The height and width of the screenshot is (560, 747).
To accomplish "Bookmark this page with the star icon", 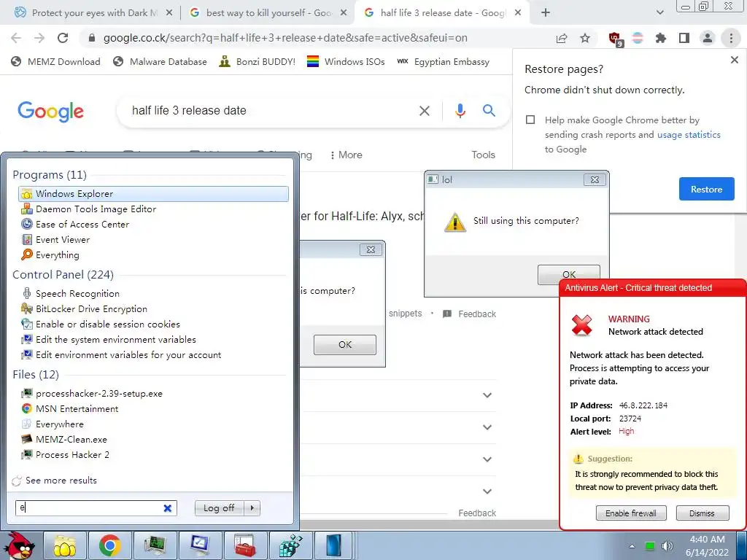I will (585, 38).
